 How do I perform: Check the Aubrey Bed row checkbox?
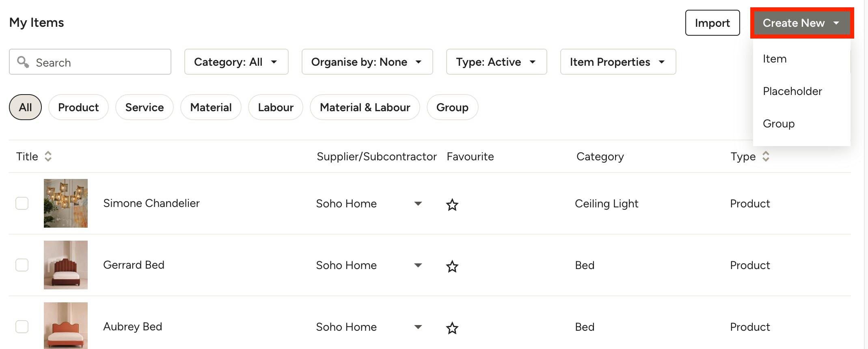coord(22,327)
